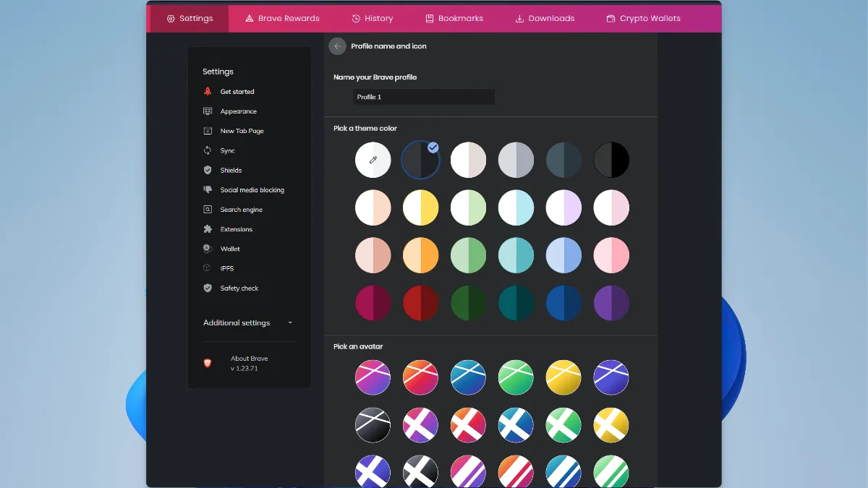The height and width of the screenshot is (488, 868).
Task: Select the green avatar with white X
Action: click(564, 425)
